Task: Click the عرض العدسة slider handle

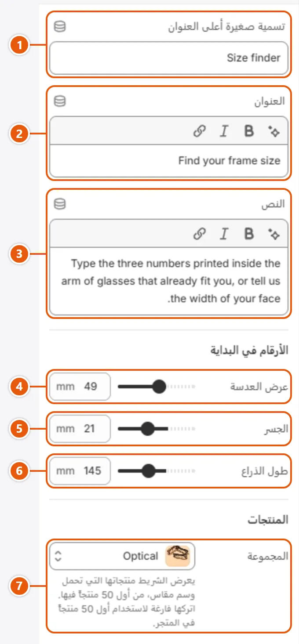Action: click(158, 387)
